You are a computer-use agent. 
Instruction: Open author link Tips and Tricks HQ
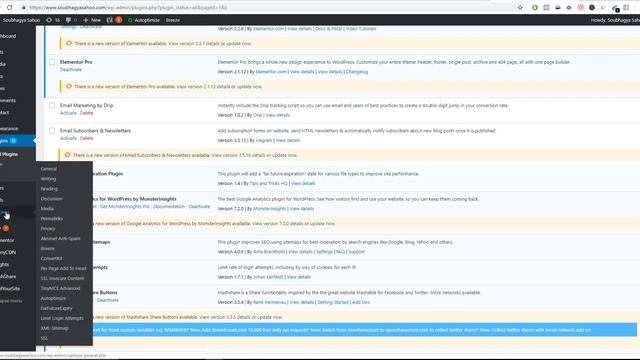click(268, 184)
